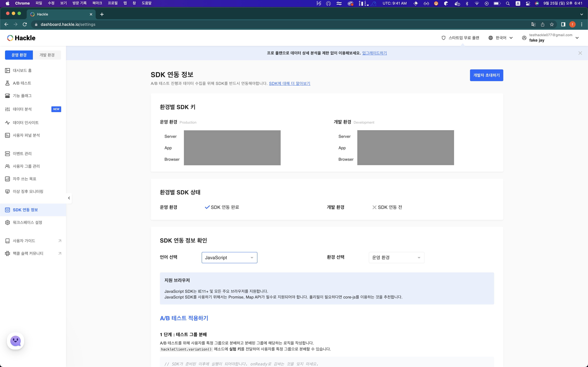Bookmark this page with the star icon
Viewport: 588px width, 367px height.
click(552, 25)
